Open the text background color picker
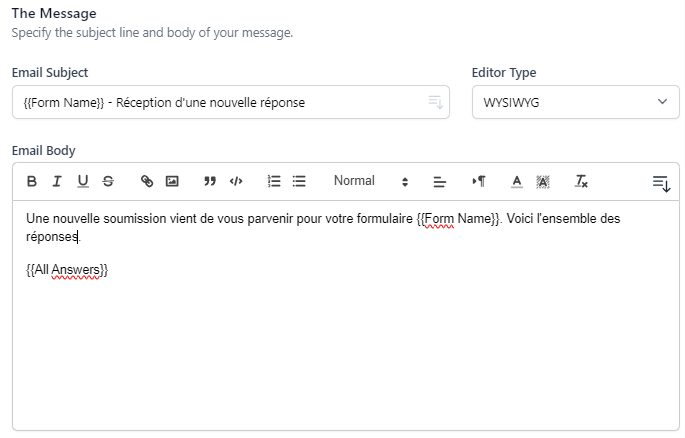This screenshot has height=438, width=685. click(543, 181)
